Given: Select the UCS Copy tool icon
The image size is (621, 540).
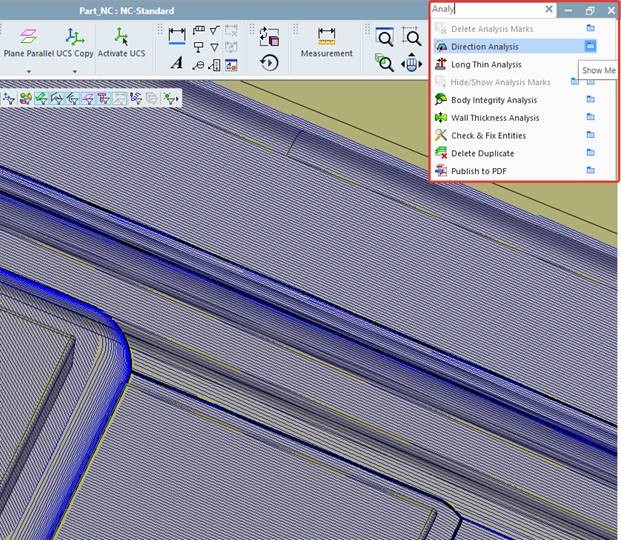Looking at the screenshot, I should pyautogui.click(x=74, y=36).
